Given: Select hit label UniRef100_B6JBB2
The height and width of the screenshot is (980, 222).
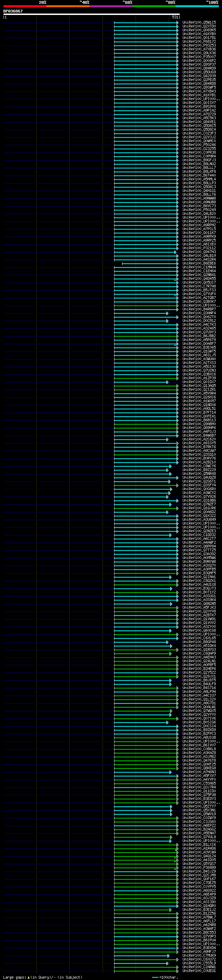Looking at the screenshot, I should [x=199, y=336].
